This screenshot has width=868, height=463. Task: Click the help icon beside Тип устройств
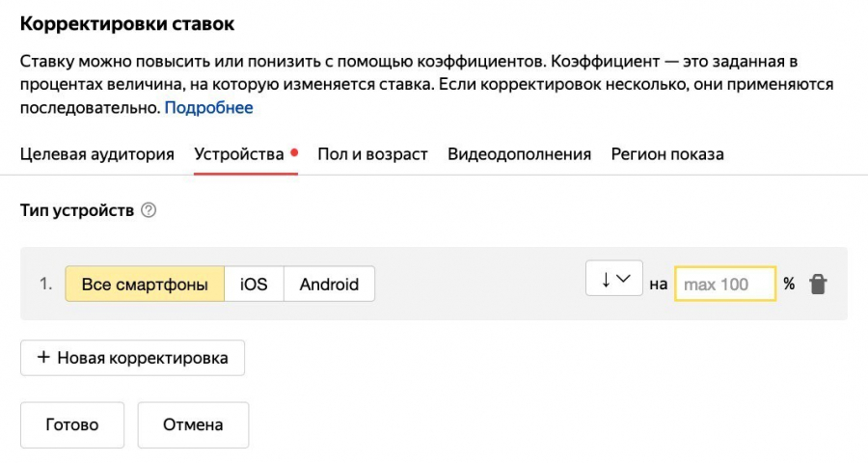(x=149, y=210)
